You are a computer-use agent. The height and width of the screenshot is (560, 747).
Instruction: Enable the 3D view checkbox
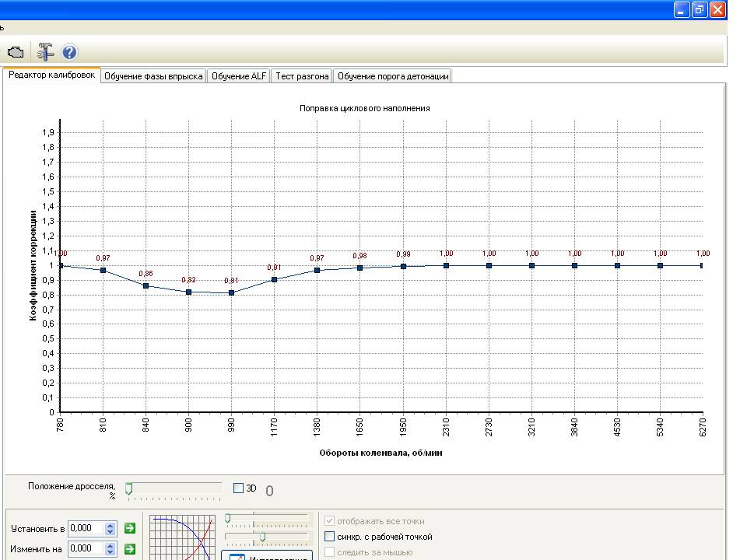[239, 488]
